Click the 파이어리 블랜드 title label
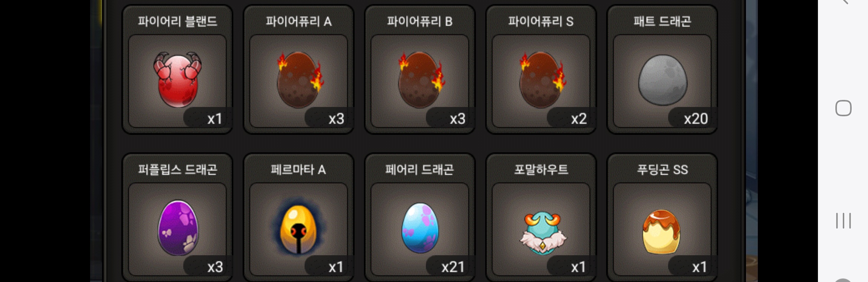 [x=177, y=21]
